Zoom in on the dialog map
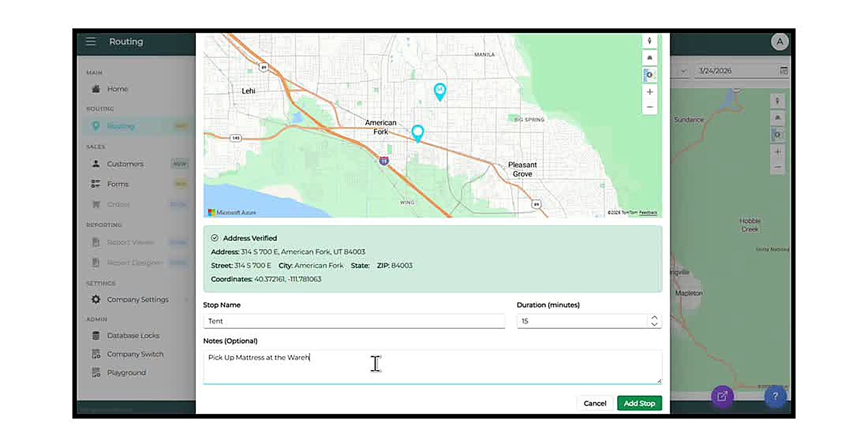 tap(650, 92)
